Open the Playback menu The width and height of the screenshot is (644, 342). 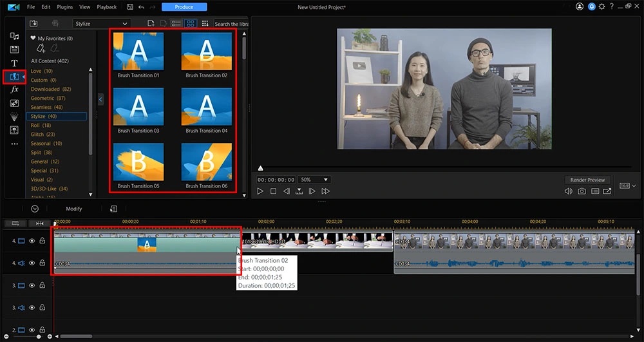tap(106, 7)
